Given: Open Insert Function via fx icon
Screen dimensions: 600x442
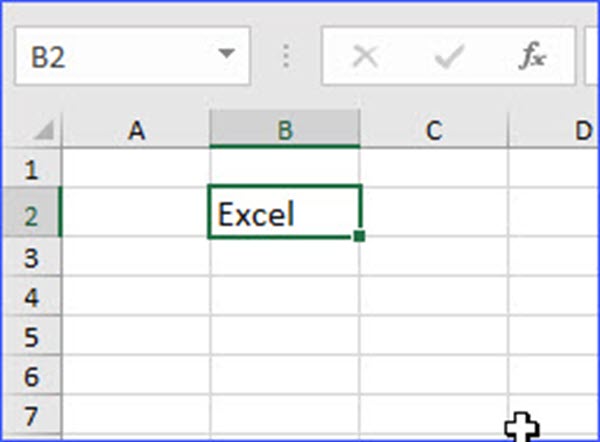Looking at the screenshot, I should point(532,56).
